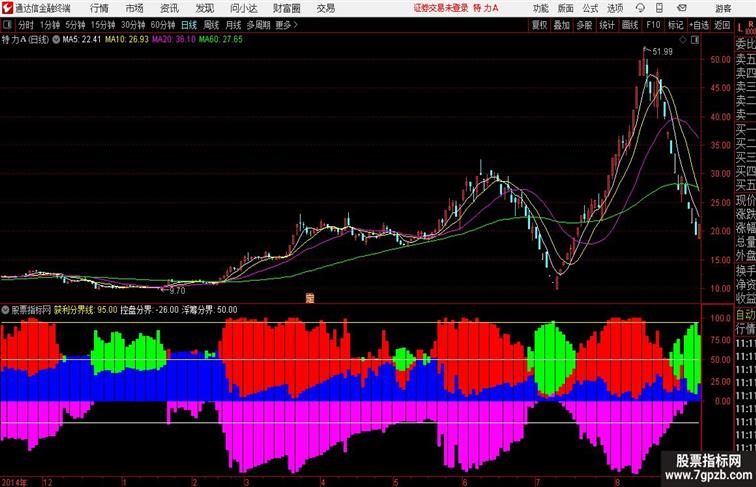Click the 返回 back button

tap(722, 25)
